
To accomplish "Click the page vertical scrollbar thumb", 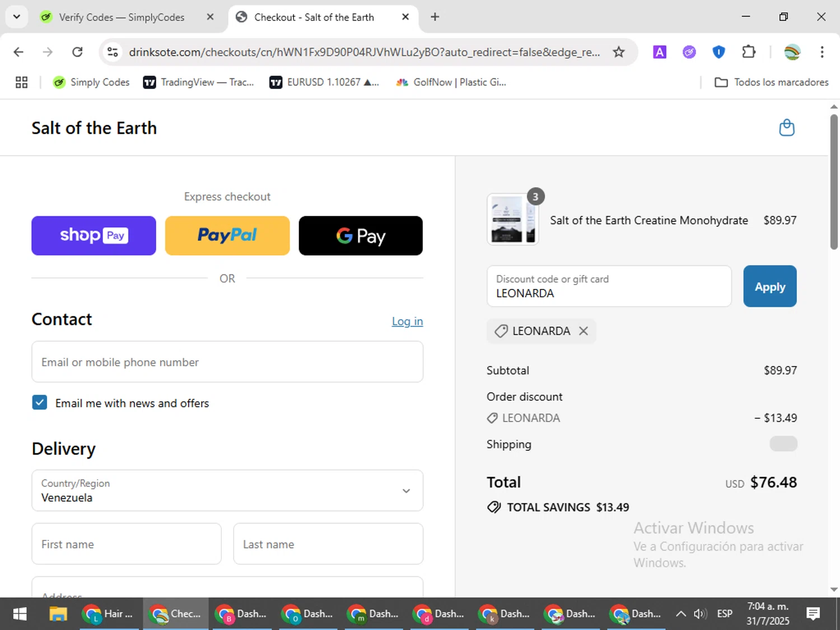I will tap(834, 182).
